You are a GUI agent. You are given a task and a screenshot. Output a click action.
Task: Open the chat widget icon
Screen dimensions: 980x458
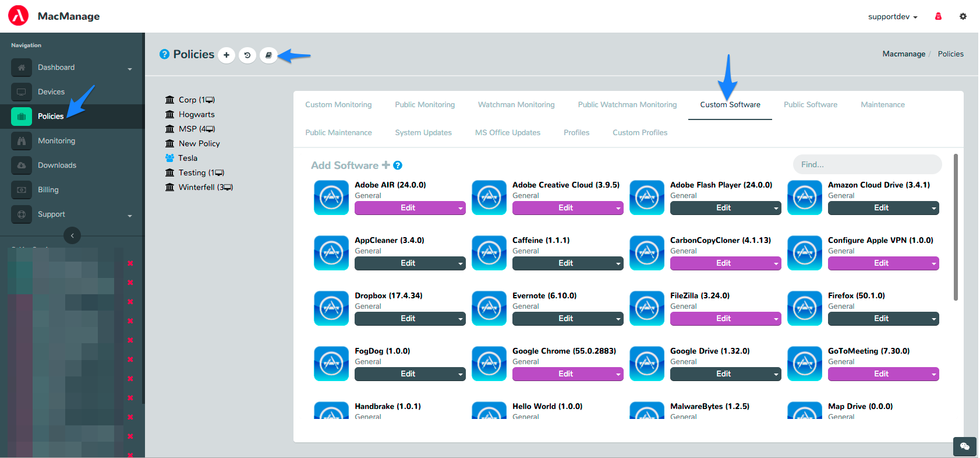pos(965,446)
